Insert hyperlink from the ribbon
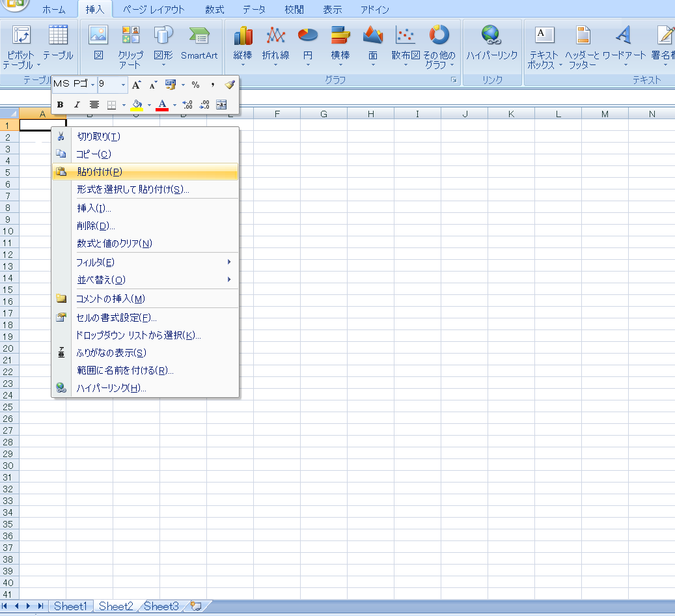 491,43
